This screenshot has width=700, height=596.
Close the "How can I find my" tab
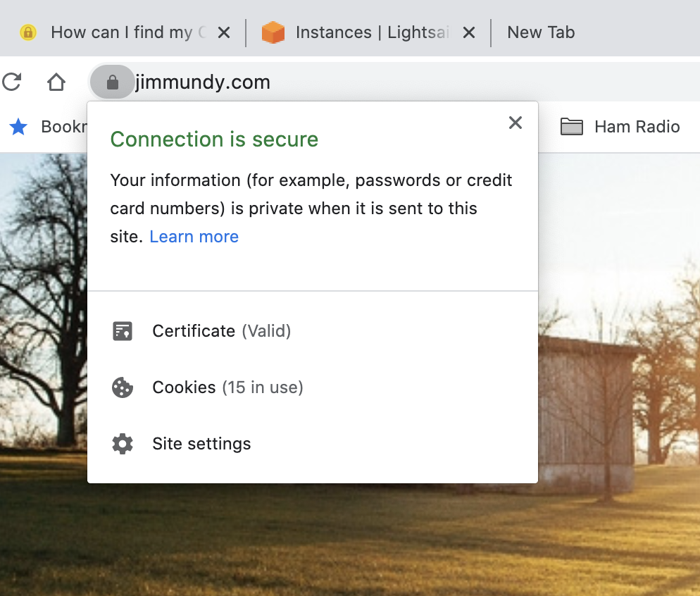224,32
